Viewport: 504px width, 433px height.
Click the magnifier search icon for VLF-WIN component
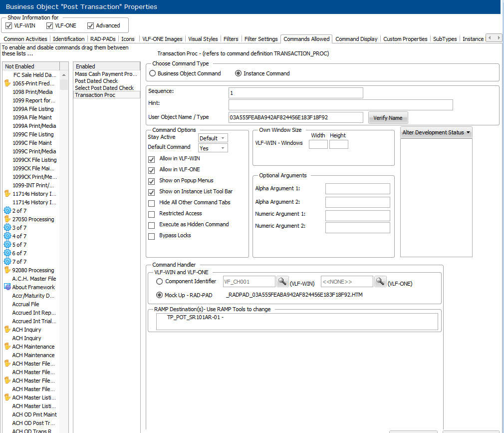click(x=282, y=282)
